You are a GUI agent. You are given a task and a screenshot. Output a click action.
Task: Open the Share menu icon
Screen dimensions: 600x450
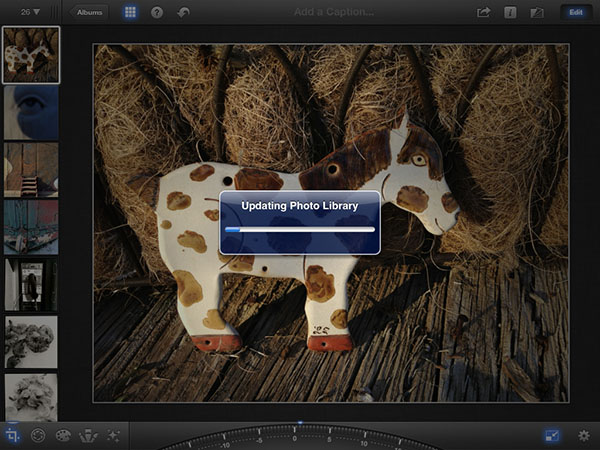pyautogui.click(x=483, y=12)
